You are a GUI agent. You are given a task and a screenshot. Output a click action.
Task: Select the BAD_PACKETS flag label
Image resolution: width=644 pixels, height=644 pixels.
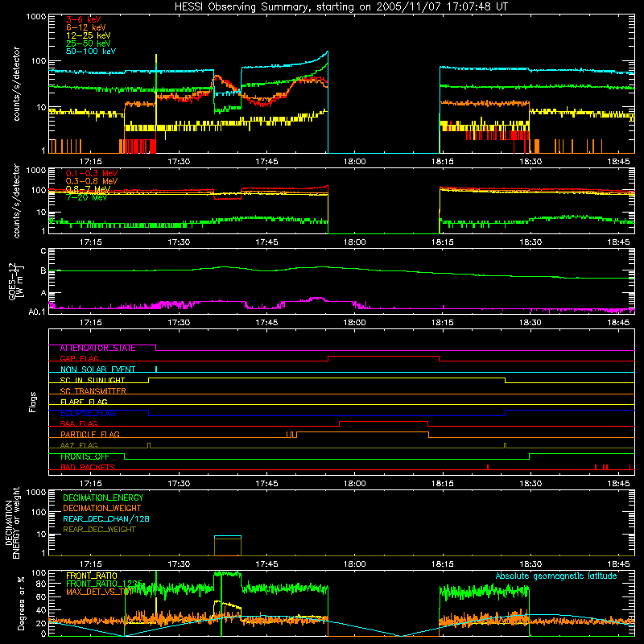click(x=88, y=467)
